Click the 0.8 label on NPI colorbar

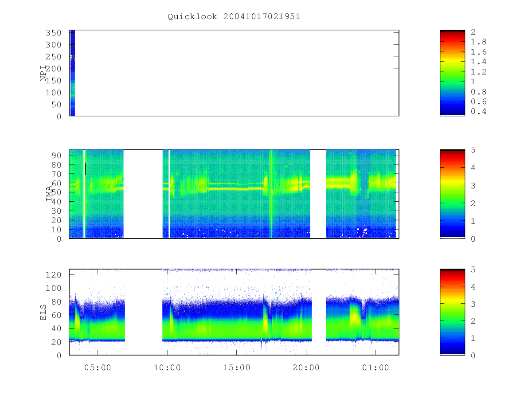[x=478, y=92]
